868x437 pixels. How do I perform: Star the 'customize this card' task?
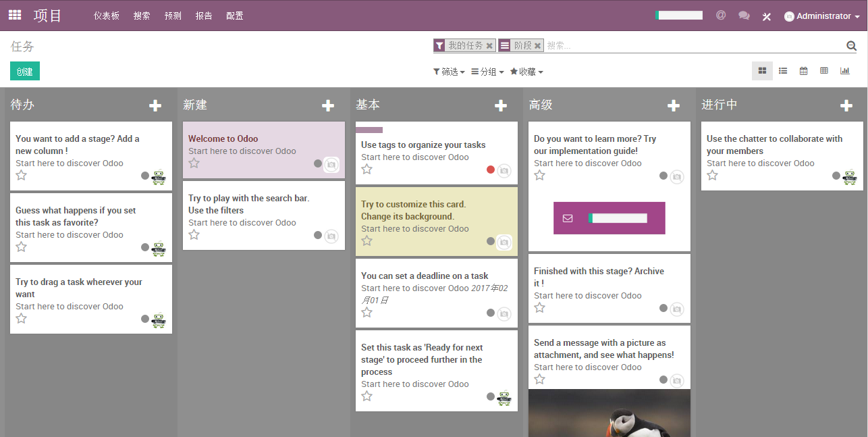367,241
